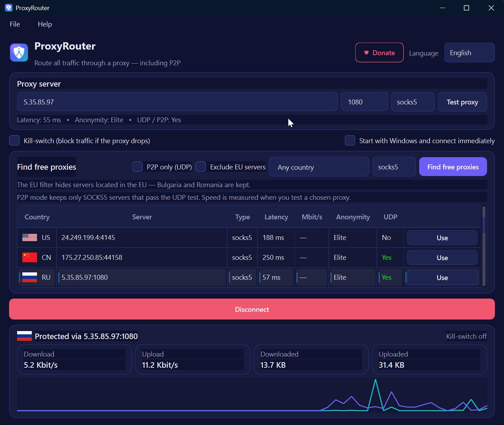This screenshot has width=504, height=425.
Task: Click the US flag icon in the proxy table
Action: 30,237
